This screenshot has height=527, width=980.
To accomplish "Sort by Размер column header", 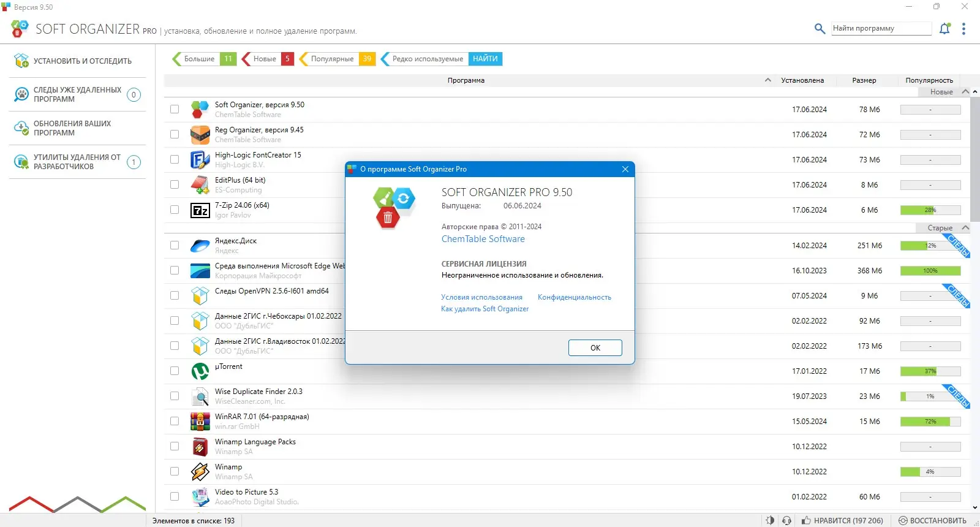I will pyautogui.click(x=864, y=80).
